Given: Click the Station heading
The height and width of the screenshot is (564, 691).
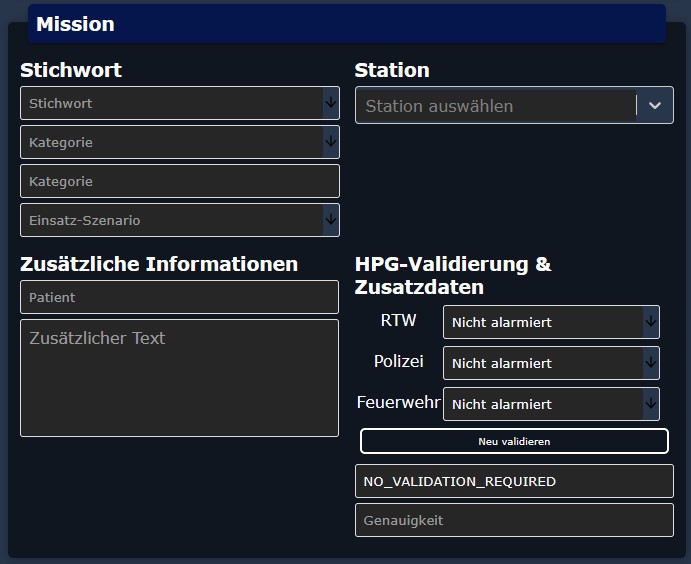Looking at the screenshot, I should coord(392,70).
